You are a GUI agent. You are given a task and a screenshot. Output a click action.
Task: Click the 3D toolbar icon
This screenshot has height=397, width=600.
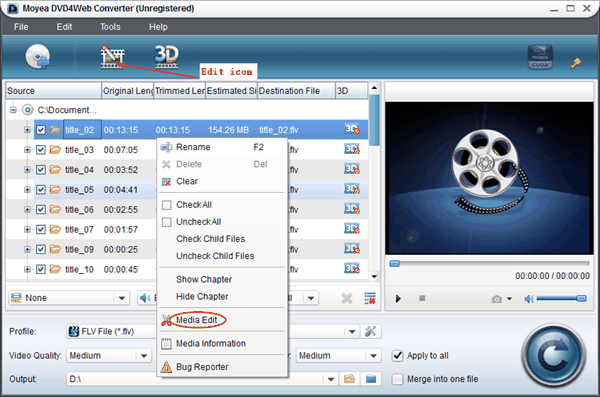click(166, 56)
